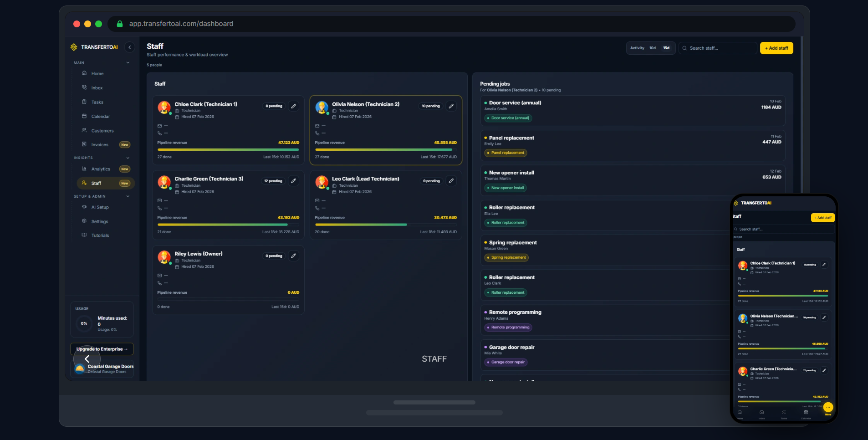
Task: Open the Inbox from the sidebar
Action: coord(97,87)
